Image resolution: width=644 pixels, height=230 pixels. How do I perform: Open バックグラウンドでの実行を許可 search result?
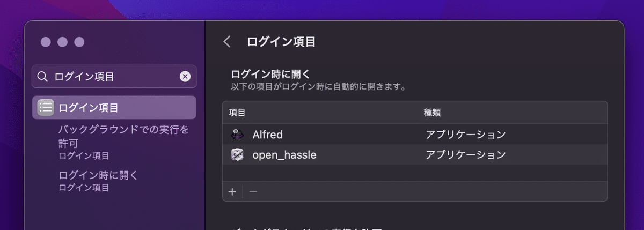click(x=123, y=142)
